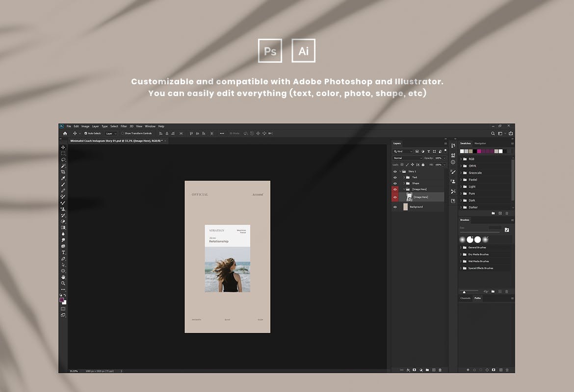Choose the Eyedropper tool
Viewport: 574px width, 392px height.
[63, 178]
